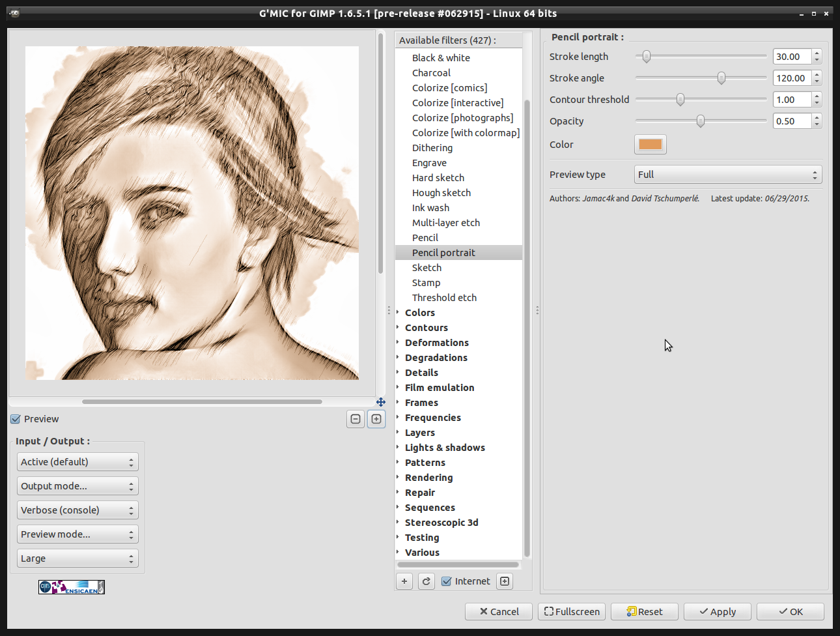Open the Preview type Full dropdown
The width and height of the screenshot is (840, 636).
click(728, 175)
